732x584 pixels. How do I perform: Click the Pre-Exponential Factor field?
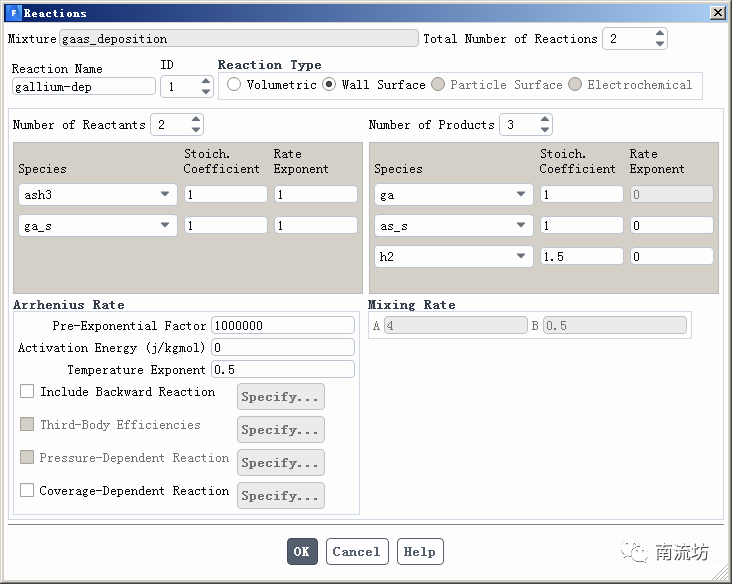point(283,325)
